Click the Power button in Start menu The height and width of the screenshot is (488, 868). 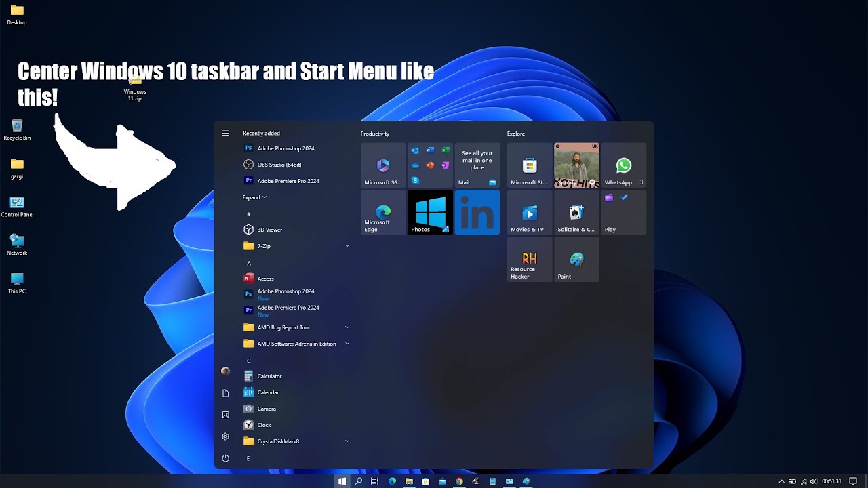tap(226, 458)
